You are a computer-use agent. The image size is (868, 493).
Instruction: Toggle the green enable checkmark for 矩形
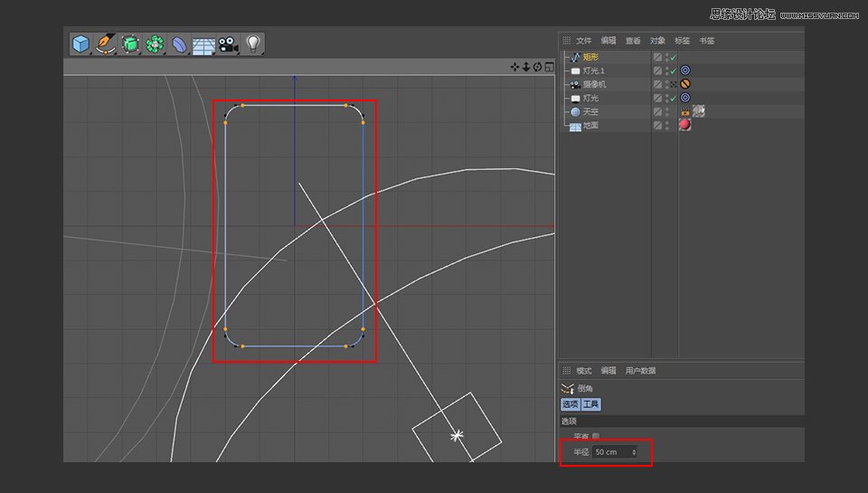click(673, 57)
